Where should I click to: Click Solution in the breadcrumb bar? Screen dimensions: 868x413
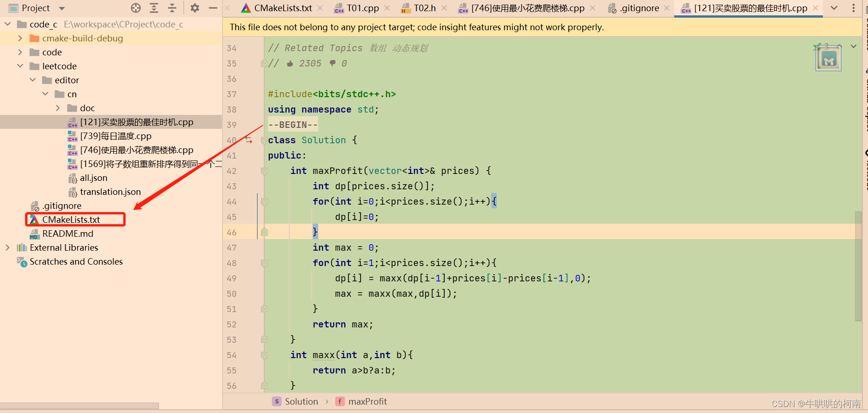coord(301,401)
